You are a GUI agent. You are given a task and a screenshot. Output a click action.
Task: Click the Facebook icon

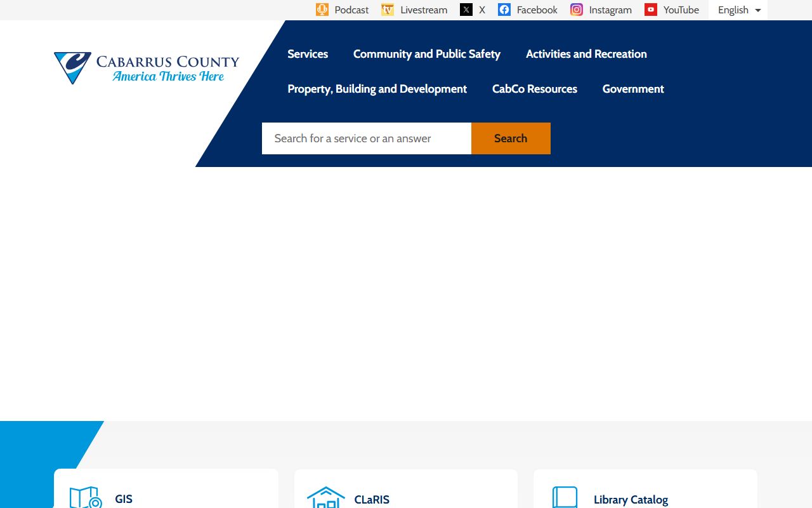pyautogui.click(x=504, y=10)
